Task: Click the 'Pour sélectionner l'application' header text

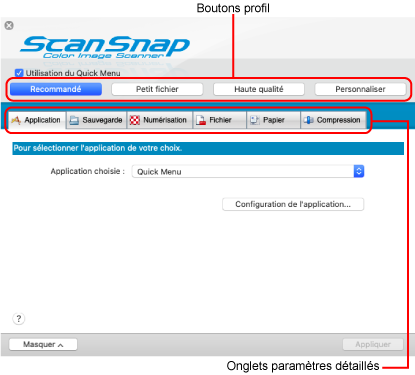Action: click(x=98, y=148)
